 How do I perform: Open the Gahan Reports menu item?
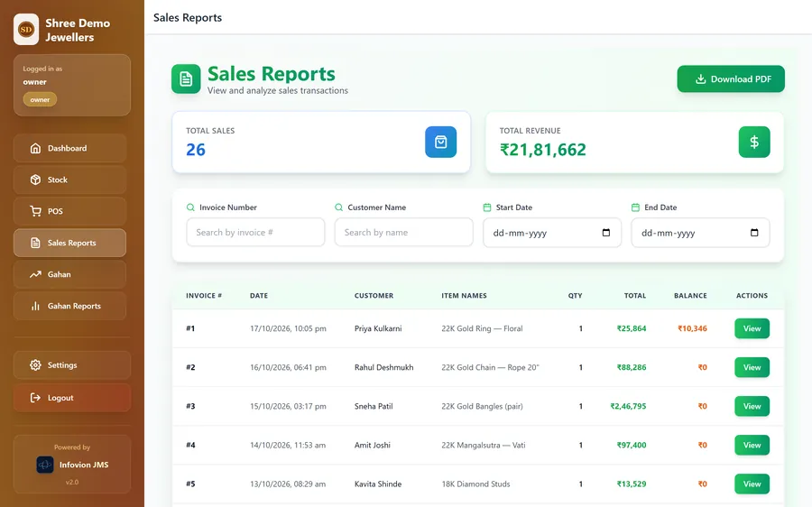pyautogui.click(x=69, y=306)
